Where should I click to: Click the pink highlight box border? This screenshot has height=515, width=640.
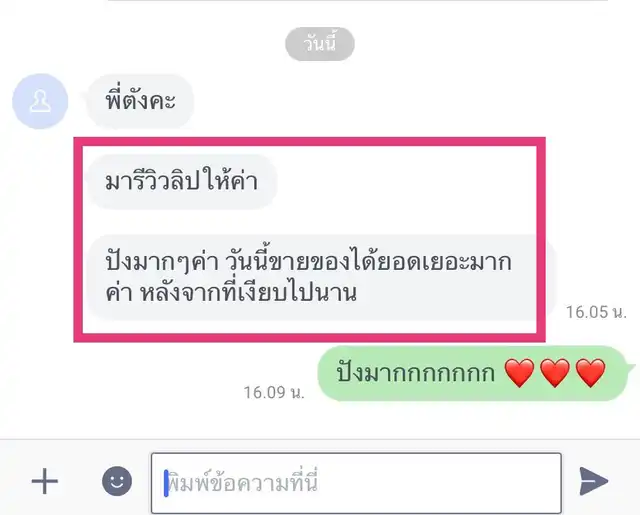point(309,142)
